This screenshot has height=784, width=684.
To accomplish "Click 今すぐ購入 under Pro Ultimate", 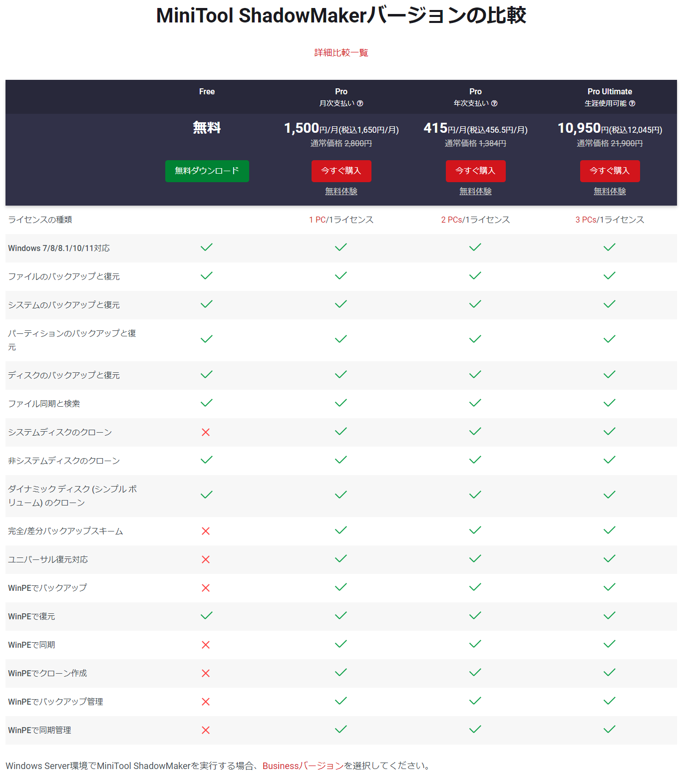I will [x=610, y=171].
